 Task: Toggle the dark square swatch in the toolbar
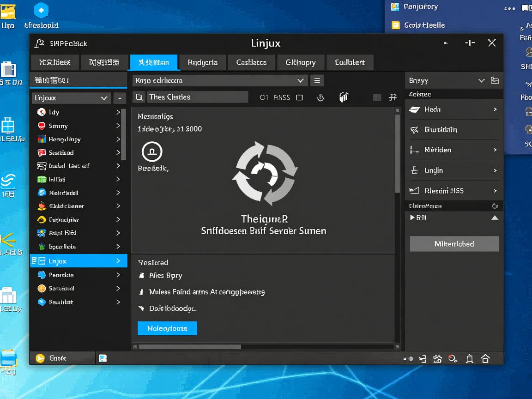coord(377,97)
